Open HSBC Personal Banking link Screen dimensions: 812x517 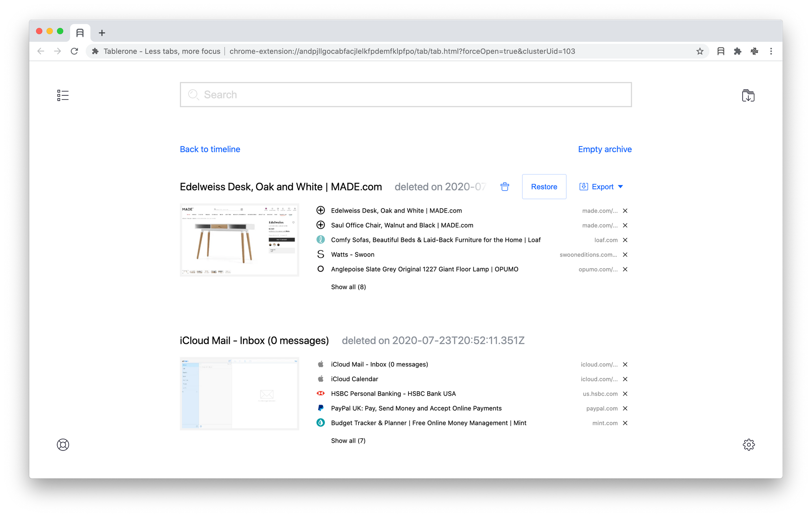tap(393, 394)
